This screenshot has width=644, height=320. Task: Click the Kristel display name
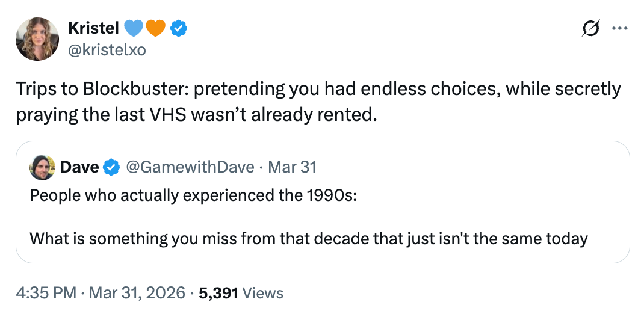coord(94,28)
